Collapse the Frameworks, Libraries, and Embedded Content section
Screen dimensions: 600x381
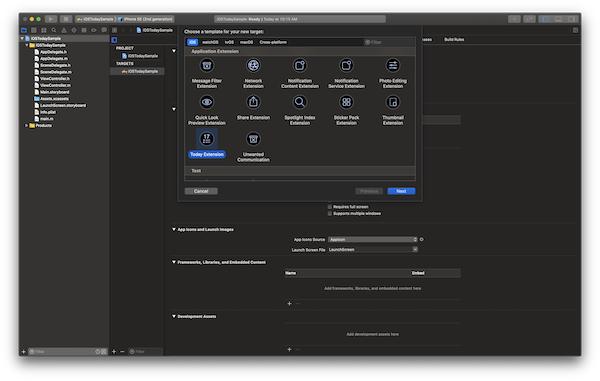pos(174,262)
